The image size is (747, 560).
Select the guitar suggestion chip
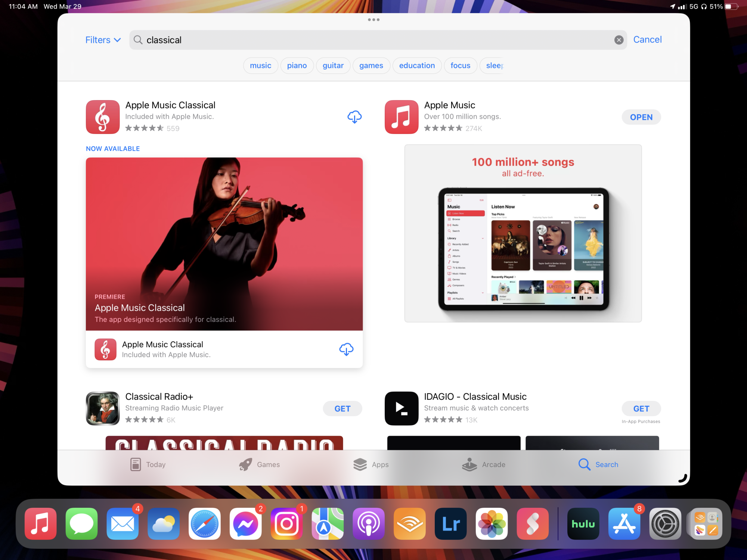tap(333, 66)
